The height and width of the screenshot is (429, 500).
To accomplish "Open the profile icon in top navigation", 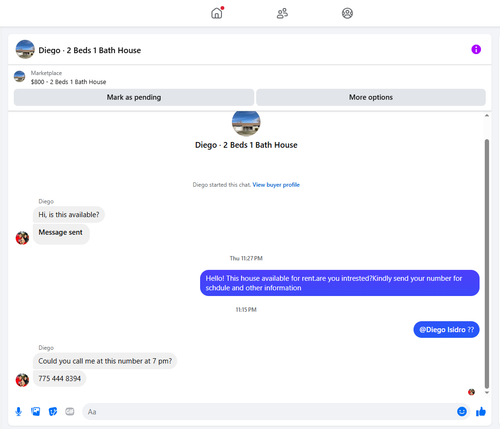I will coord(347,13).
